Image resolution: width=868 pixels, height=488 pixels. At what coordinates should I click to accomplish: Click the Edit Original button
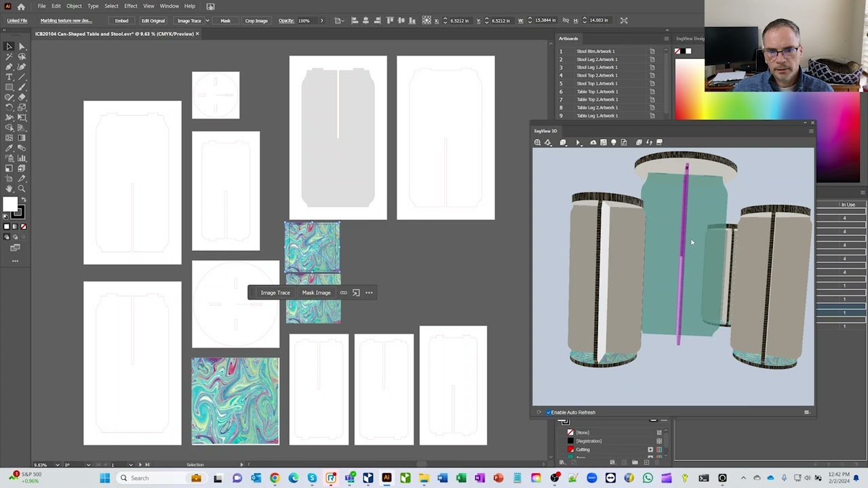pos(153,20)
